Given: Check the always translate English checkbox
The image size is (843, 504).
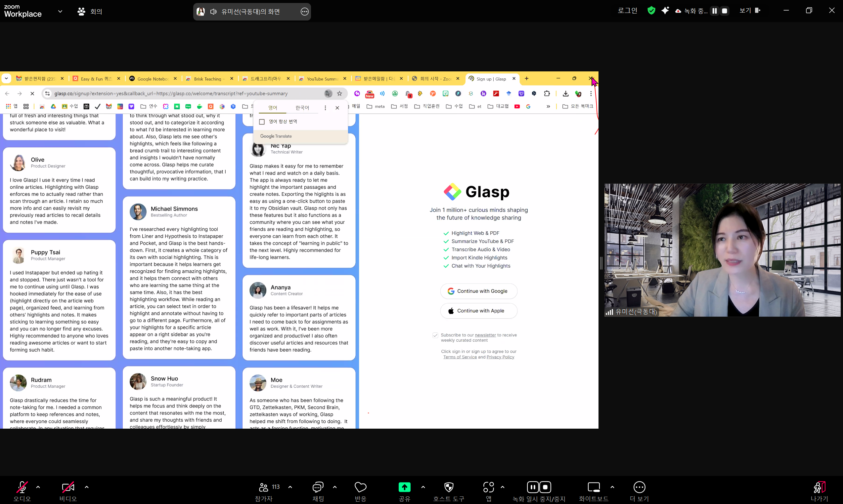Looking at the screenshot, I should (x=262, y=122).
